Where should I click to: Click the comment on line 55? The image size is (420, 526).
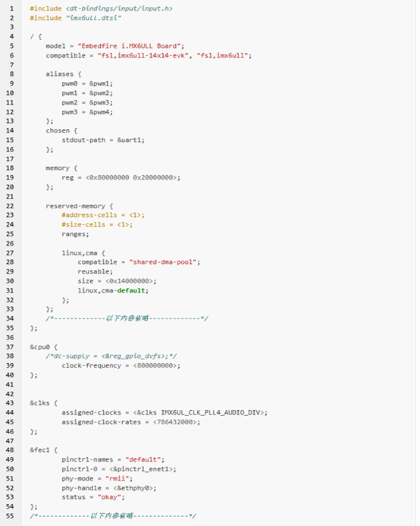[x=113, y=515]
